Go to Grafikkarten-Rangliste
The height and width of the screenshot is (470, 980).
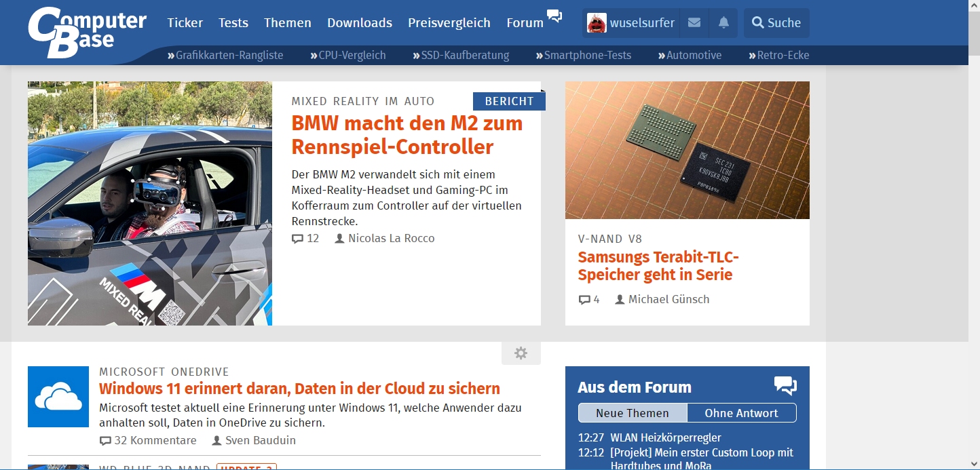pos(225,55)
